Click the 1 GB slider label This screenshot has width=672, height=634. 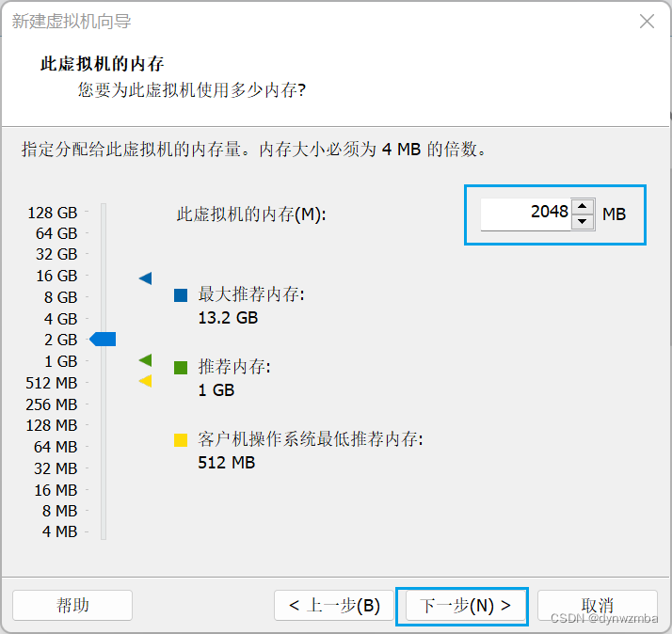pos(61,361)
